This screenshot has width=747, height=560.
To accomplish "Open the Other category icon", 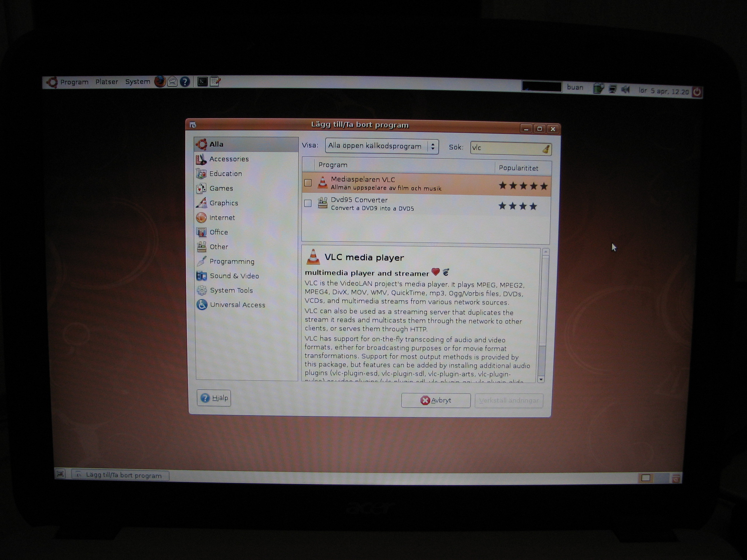I will pos(202,247).
